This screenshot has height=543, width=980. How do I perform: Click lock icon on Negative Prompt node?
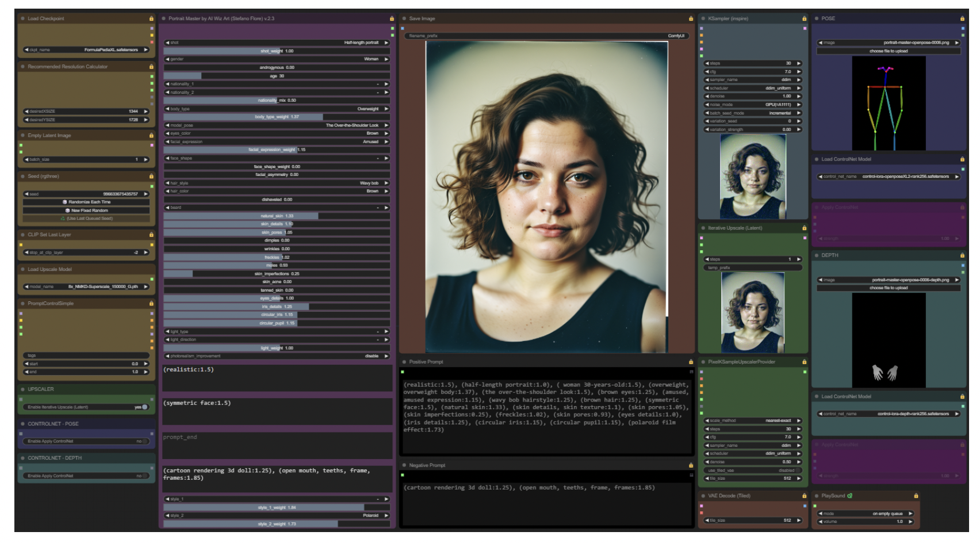pos(691,465)
